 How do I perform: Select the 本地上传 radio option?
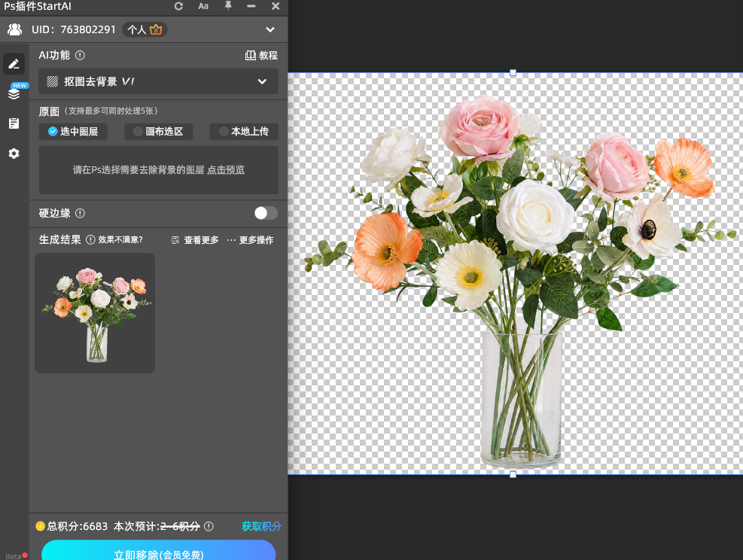(x=244, y=131)
